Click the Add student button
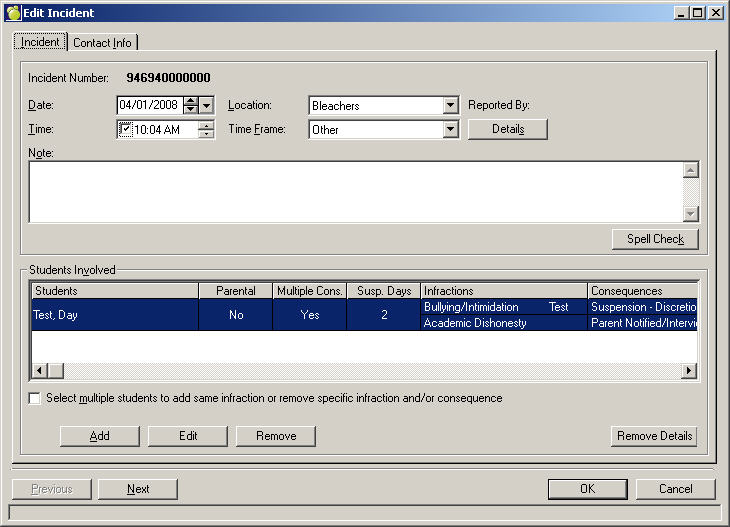 point(99,436)
